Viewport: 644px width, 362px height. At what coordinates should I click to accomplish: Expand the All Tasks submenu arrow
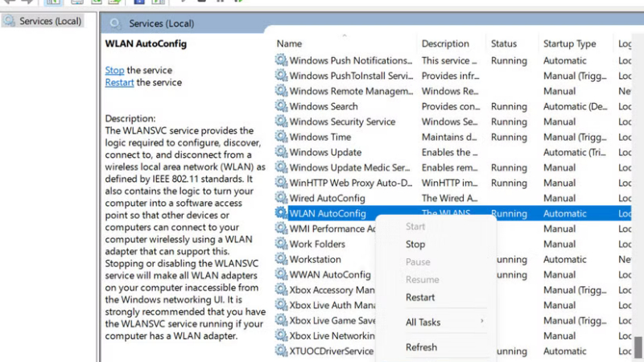click(481, 321)
